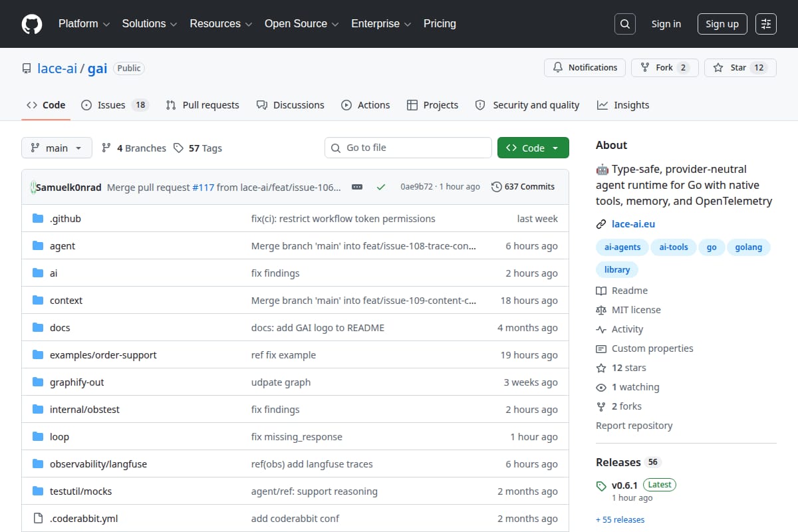Open the Pricing page
Screen dimensions: 798x532
pyautogui.click(x=440, y=24)
